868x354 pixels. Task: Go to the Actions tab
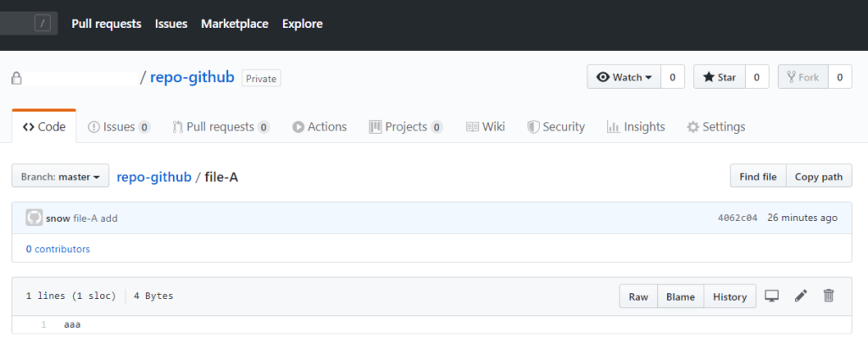[320, 127]
